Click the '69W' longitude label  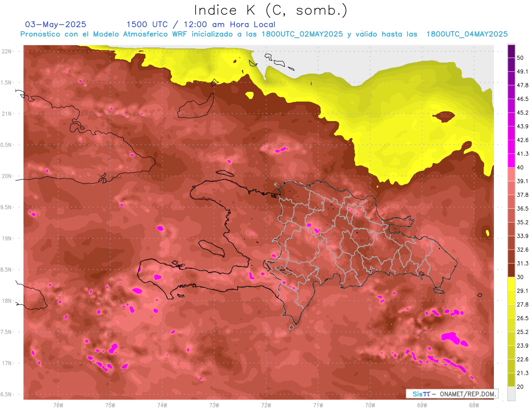[x=422, y=405]
